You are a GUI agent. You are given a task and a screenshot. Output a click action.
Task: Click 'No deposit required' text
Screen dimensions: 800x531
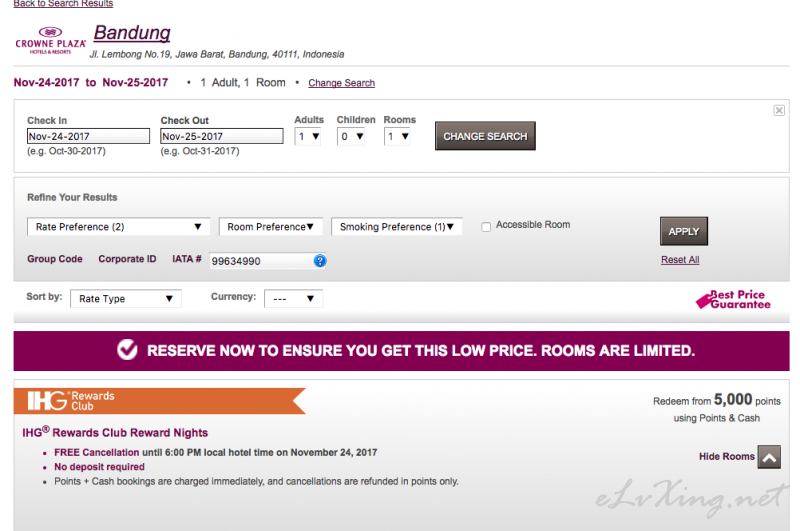click(99, 467)
